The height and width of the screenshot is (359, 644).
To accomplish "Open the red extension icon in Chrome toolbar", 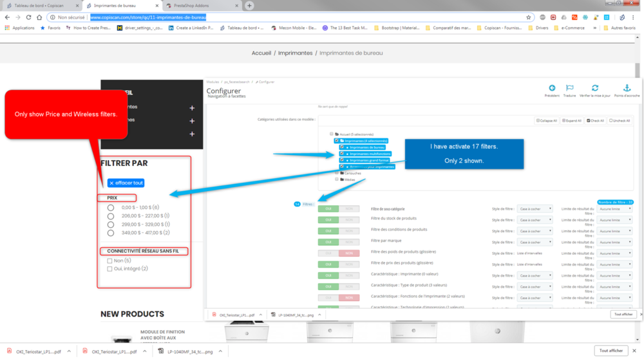I will tap(553, 17).
